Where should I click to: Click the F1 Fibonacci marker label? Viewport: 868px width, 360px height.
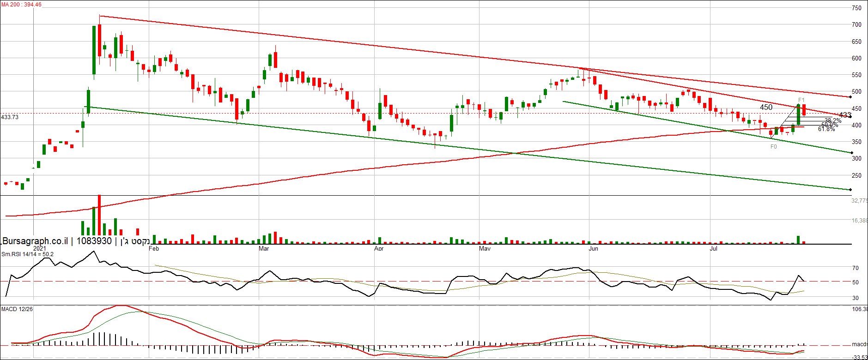pyautogui.click(x=801, y=100)
